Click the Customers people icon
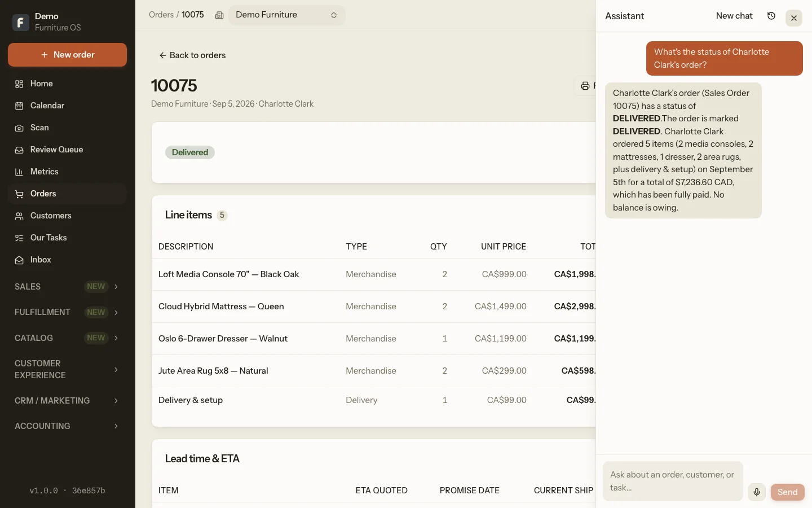Image resolution: width=812 pixels, height=508 pixels. [x=19, y=216]
